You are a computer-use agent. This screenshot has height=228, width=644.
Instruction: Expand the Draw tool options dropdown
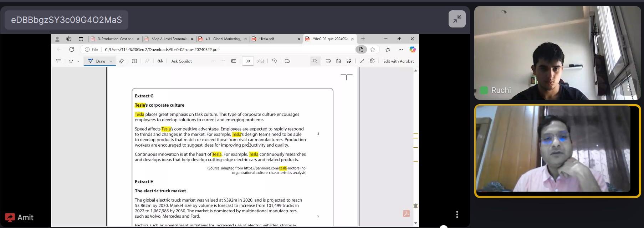click(111, 61)
